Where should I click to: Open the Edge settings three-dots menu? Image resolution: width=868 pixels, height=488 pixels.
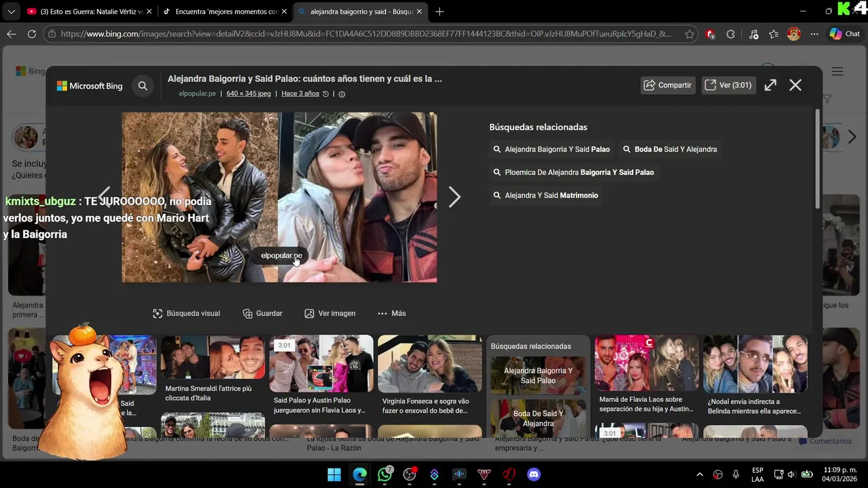pyautogui.click(x=814, y=34)
